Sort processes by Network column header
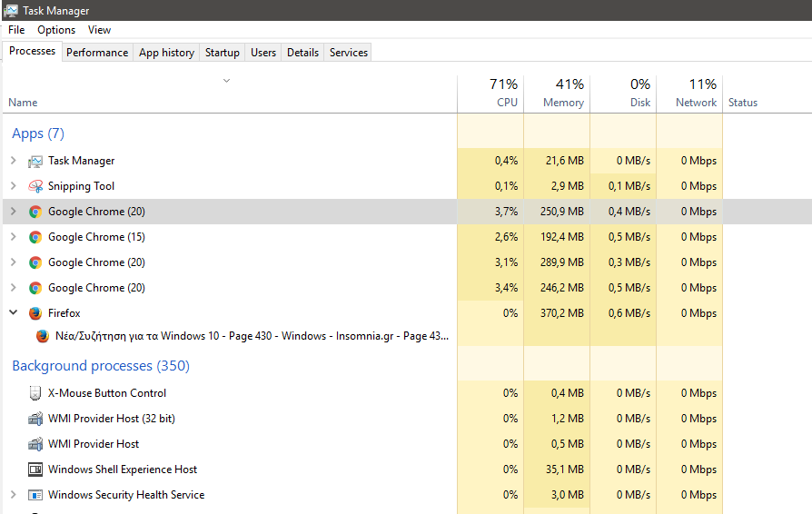 pyautogui.click(x=689, y=94)
